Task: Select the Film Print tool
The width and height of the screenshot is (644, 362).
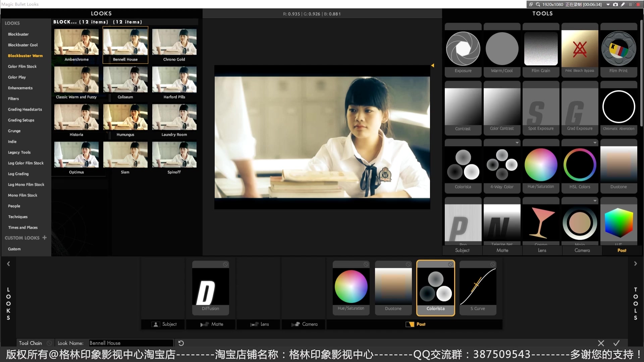Action: tap(619, 50)
